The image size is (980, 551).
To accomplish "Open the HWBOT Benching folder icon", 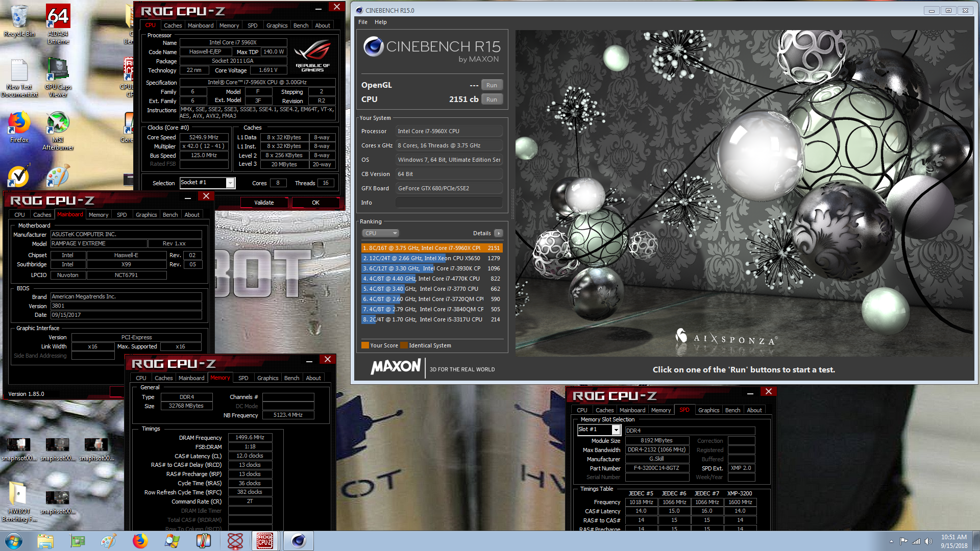I will (19, 502).
